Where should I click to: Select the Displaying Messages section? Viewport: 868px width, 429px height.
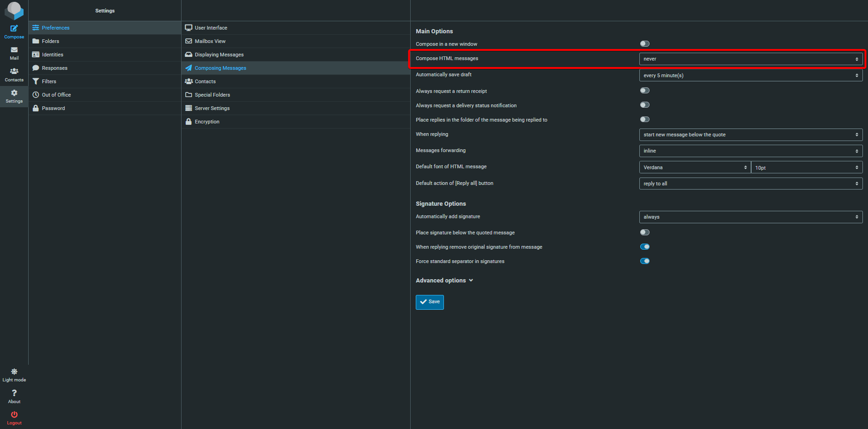(x=219, y=55)
